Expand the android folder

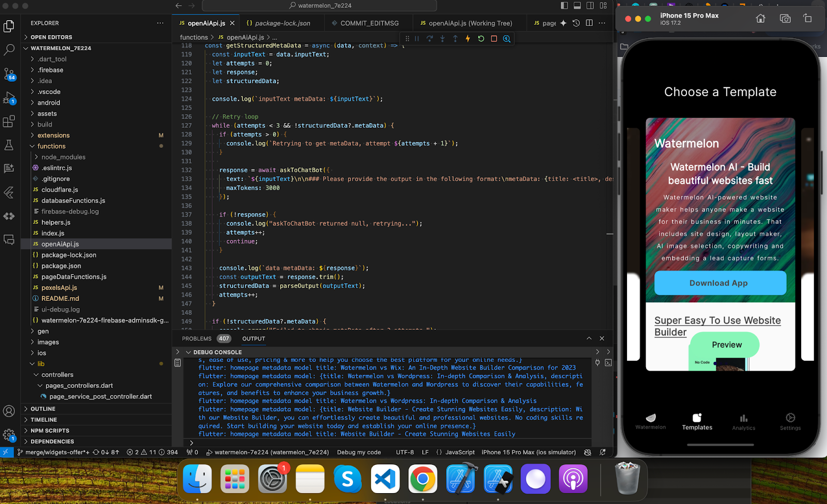pos(49,103)
